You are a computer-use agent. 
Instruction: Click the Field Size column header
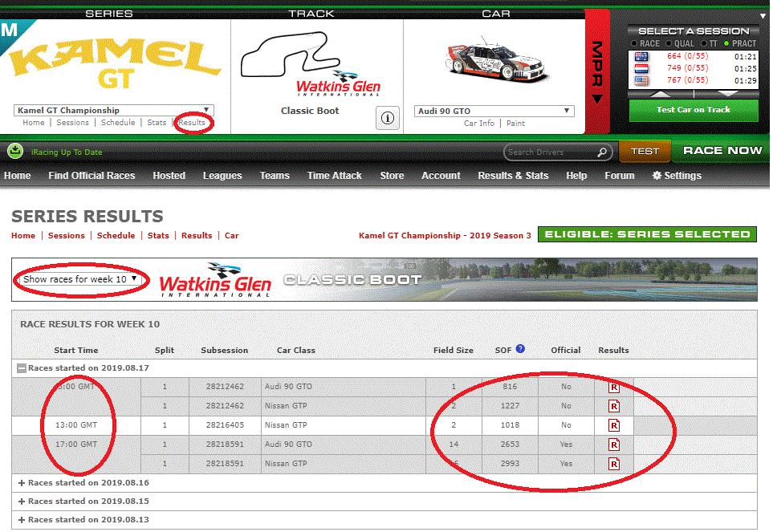point(453,350)
